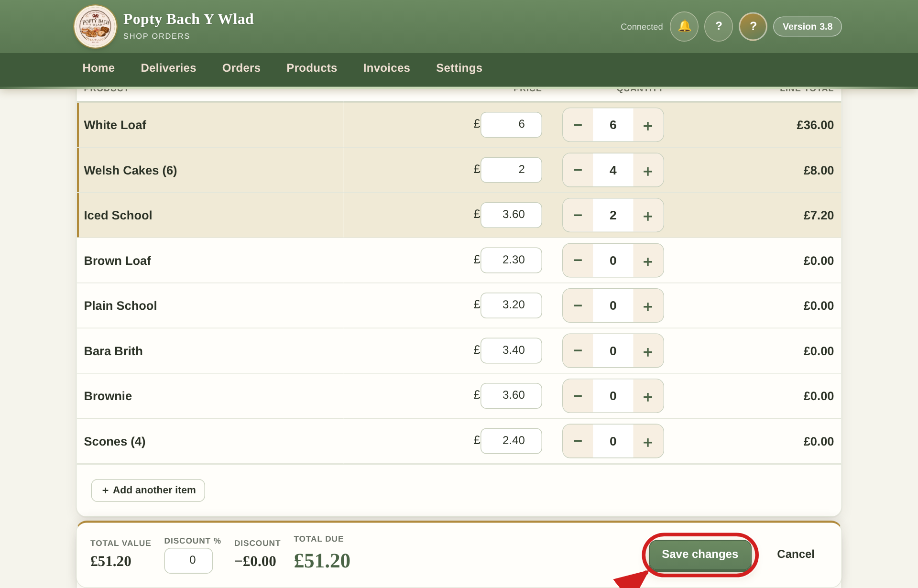The width and height of the screenshot is (918, 588).
Task: Add another item to the order
Action: coord(148,490)
